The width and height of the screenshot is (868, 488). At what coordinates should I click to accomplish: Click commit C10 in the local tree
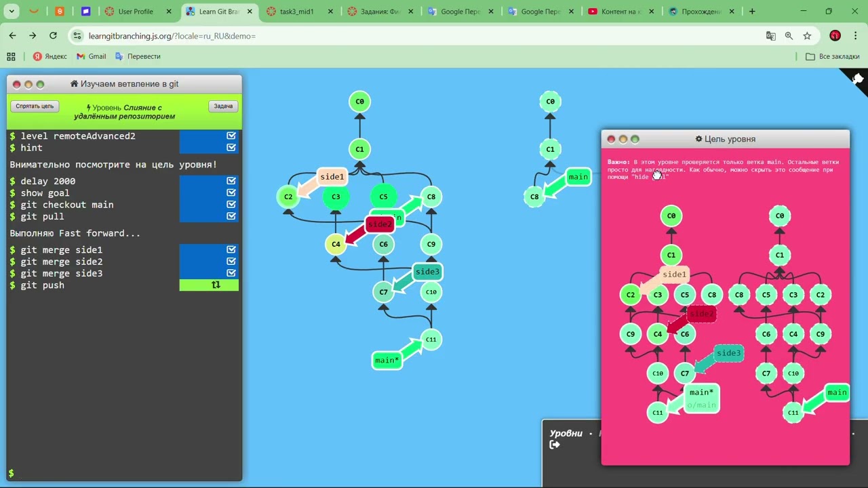coord(431,292)
